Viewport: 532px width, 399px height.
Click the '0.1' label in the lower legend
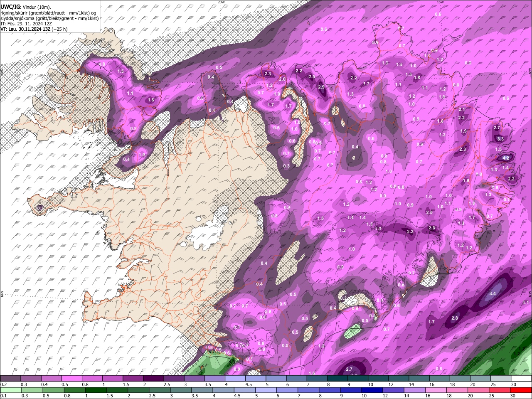[4, 396]
